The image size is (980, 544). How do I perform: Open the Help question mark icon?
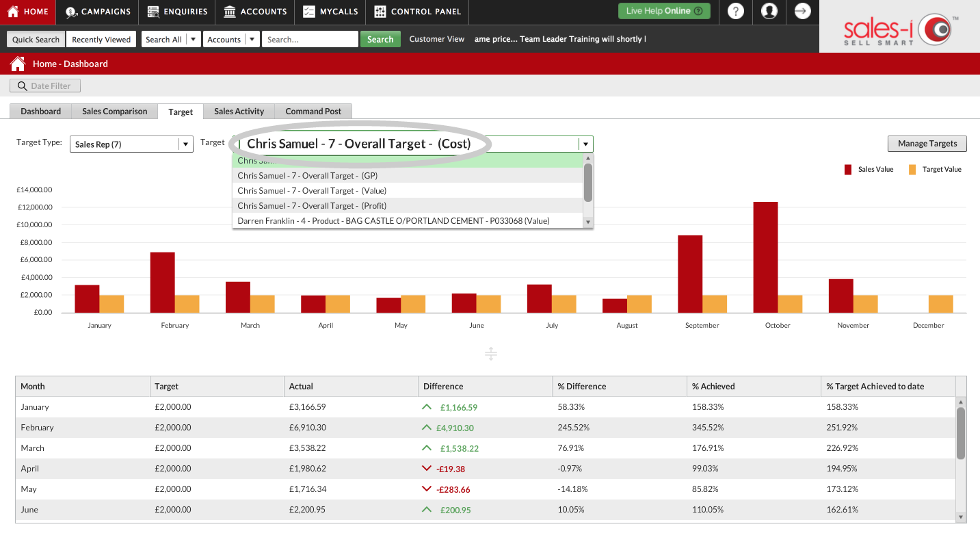point(735,11)
